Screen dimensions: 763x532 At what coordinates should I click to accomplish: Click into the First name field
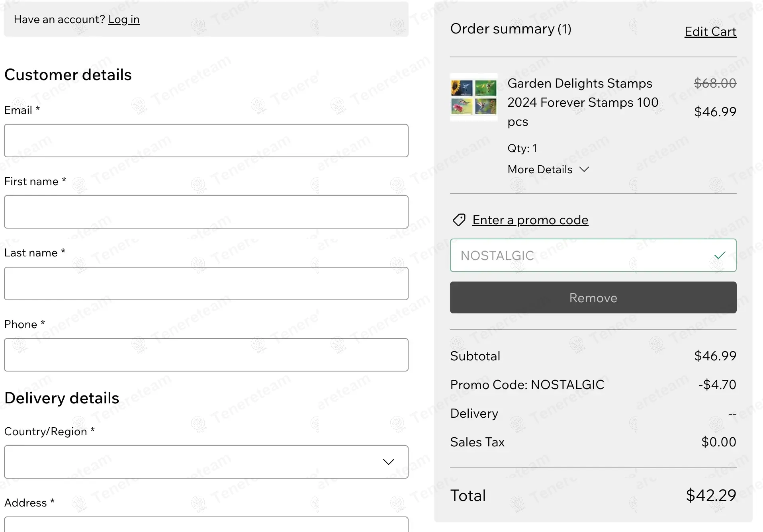click(x=206, y=212)
